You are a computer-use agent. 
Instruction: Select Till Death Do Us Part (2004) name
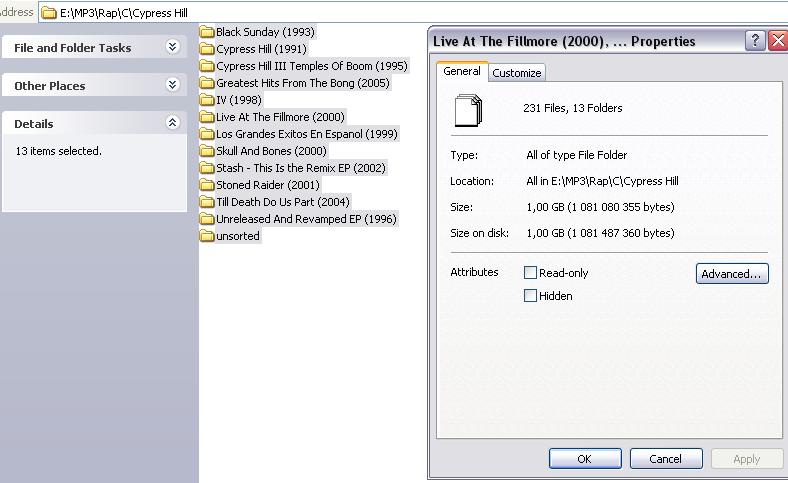283,202
